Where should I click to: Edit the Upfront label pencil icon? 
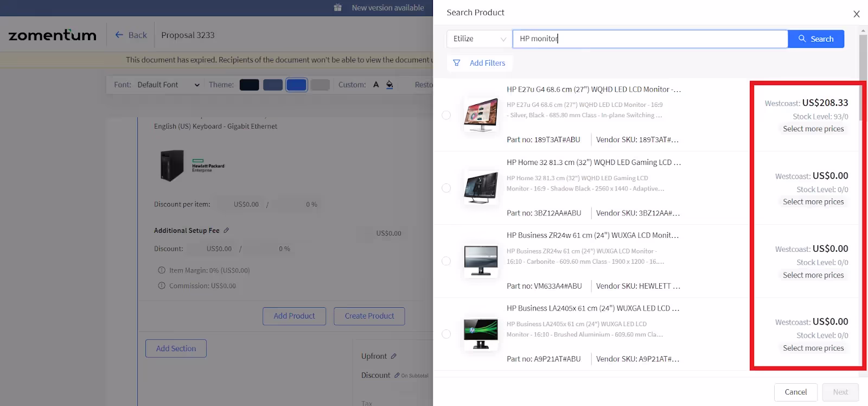[x=394, y=357]
